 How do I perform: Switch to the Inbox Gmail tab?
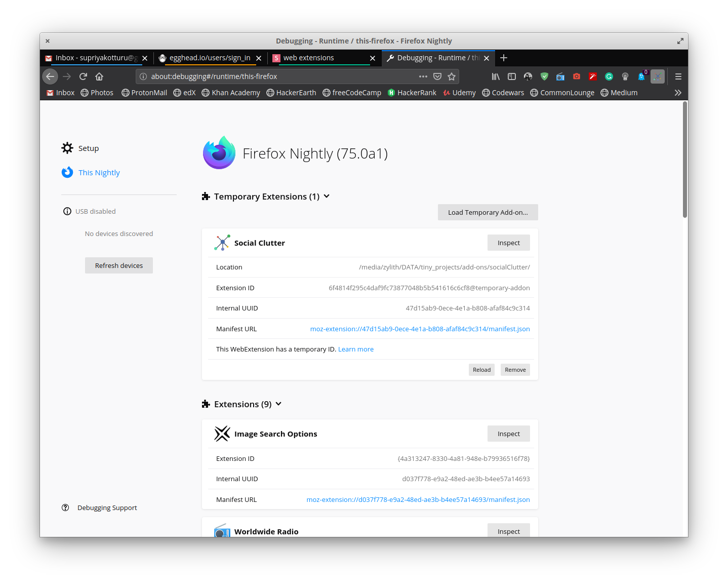(x=96, y=58)
